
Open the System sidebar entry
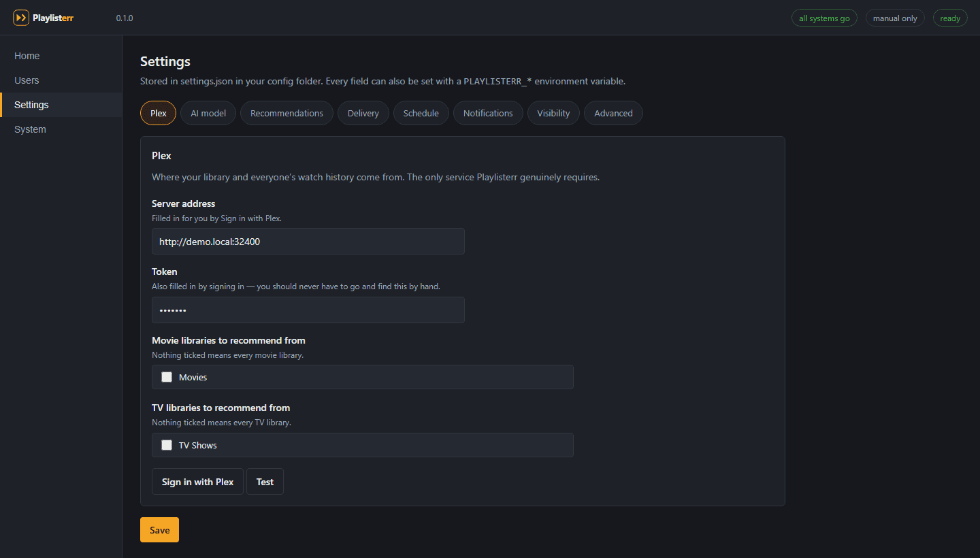coord(61,129)
